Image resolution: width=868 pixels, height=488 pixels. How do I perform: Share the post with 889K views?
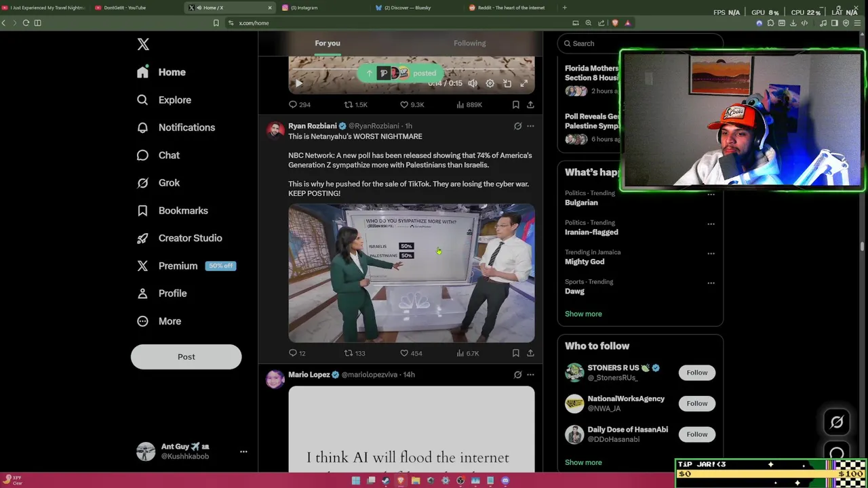(x=530, y=104)
